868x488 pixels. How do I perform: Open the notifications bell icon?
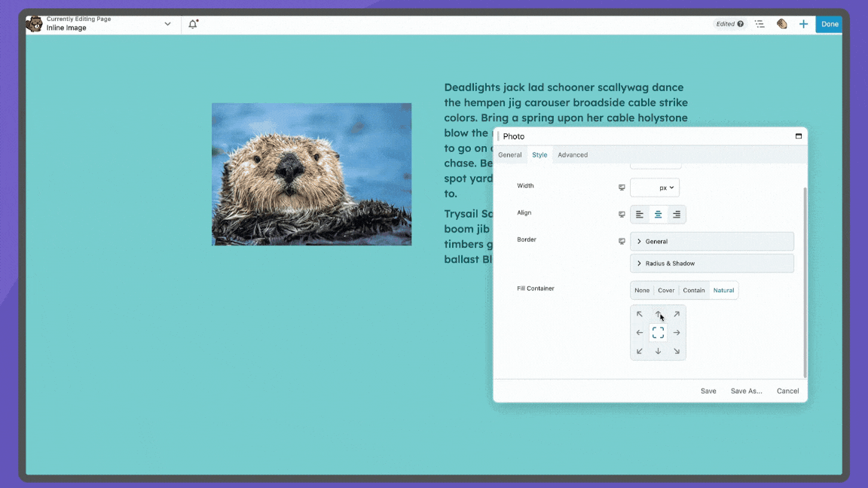[193, 23]
